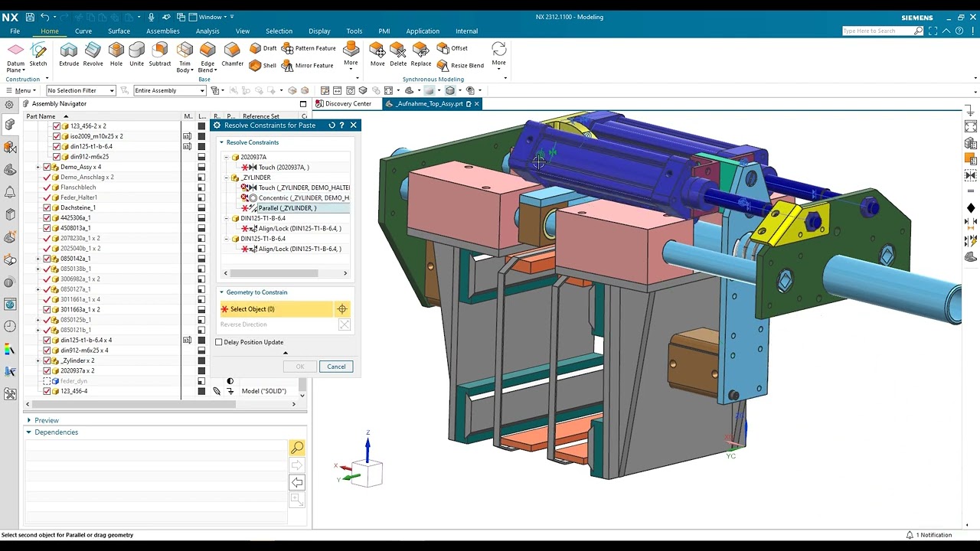Click the Offset command

coord(452,48)
